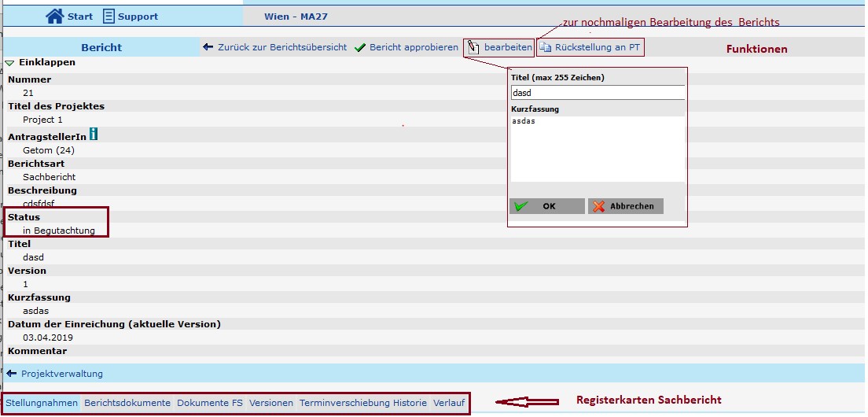
Task: Click the Rückstellung an PT document icon
Action: click(x=546, y=48)
